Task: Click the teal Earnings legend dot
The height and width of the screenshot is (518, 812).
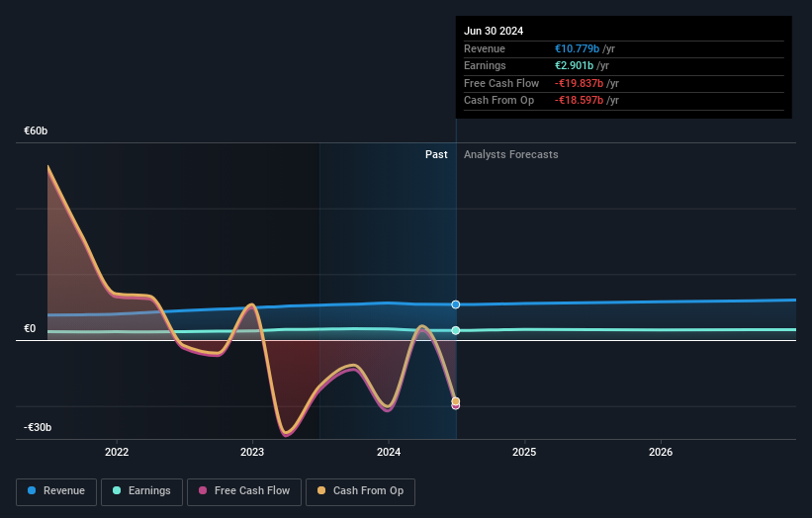Action: tap(117, 490)
